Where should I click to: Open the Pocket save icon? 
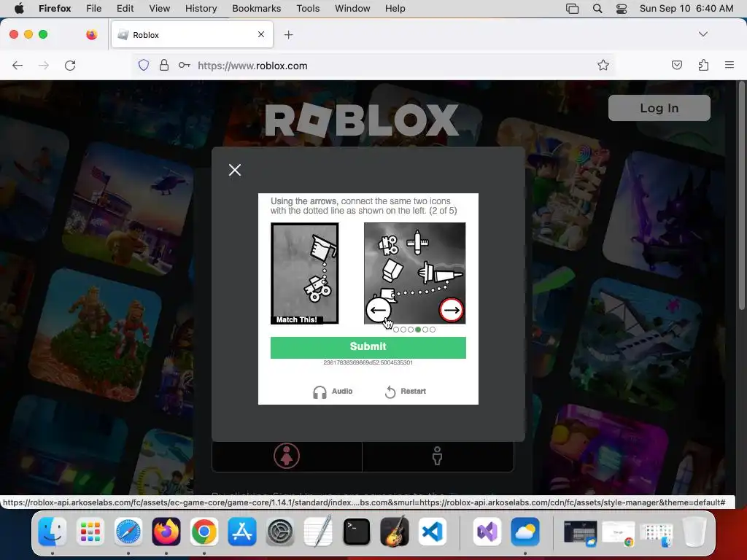676,65
